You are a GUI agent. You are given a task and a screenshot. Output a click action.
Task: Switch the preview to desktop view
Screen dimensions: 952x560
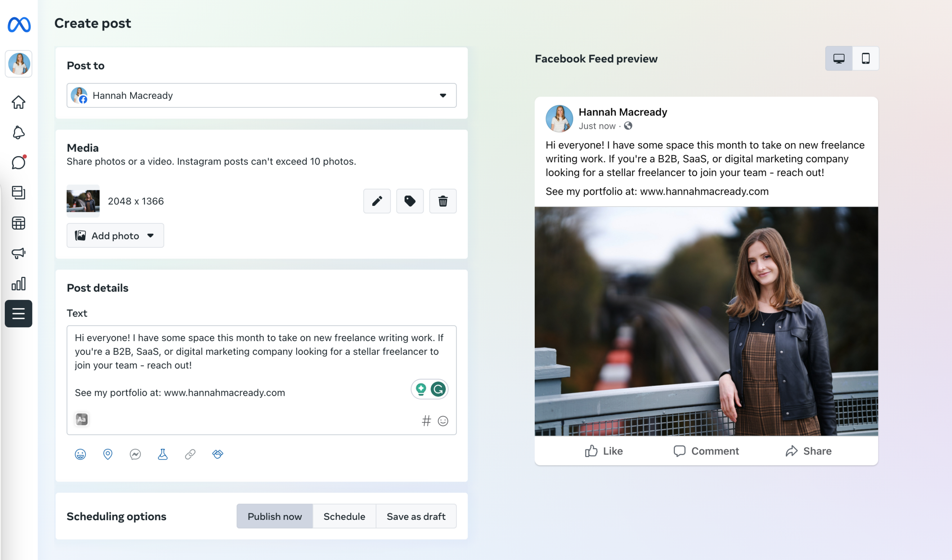click(x=839, y=59)
